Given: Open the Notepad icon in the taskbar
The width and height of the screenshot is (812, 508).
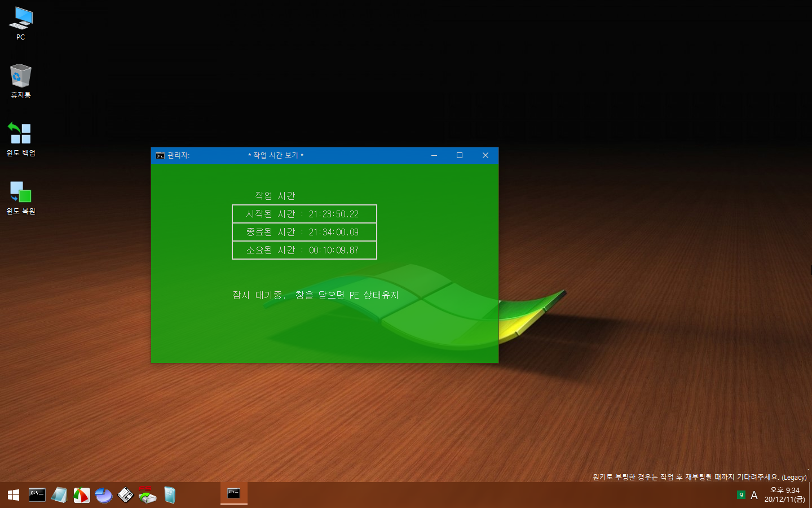Looking at the screenshot, I should click(59, 495).
